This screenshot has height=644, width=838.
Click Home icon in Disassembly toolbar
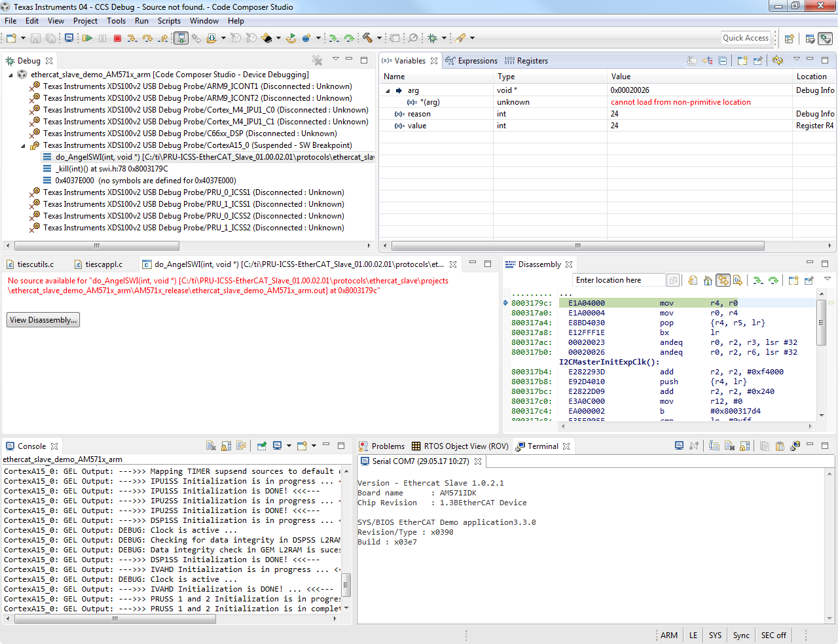point(708,281)
